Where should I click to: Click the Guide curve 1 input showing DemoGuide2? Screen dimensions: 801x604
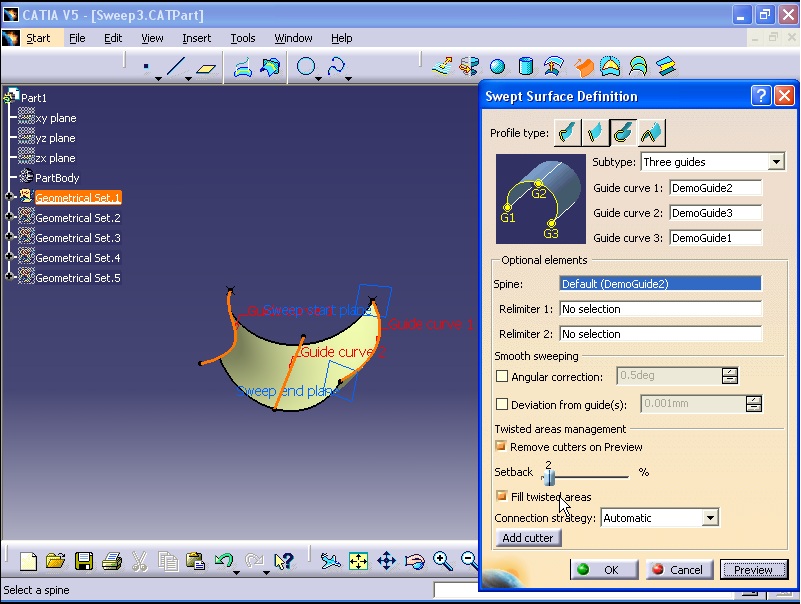pyautogui.click(x=715, y=187)
